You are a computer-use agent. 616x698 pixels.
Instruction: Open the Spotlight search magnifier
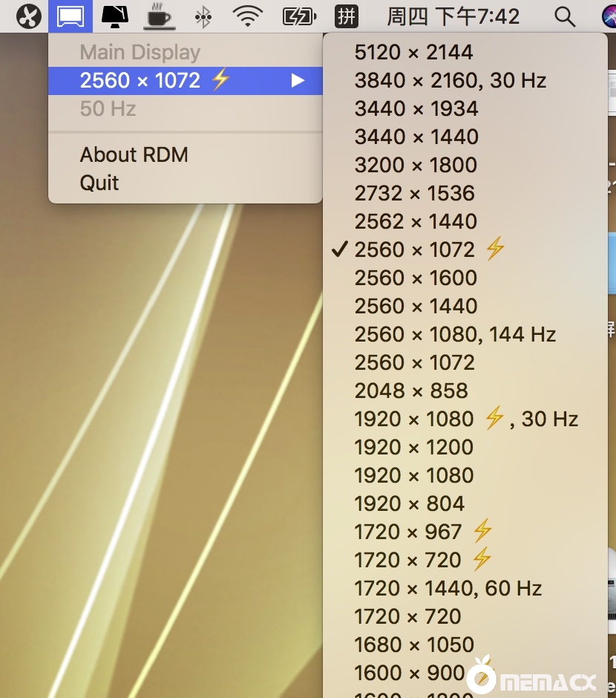[x=565, y=16]
